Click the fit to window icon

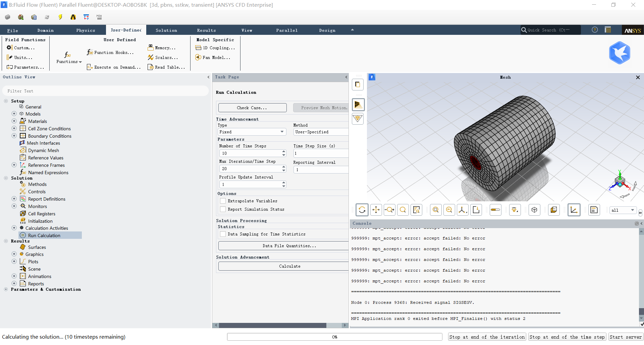436,210
